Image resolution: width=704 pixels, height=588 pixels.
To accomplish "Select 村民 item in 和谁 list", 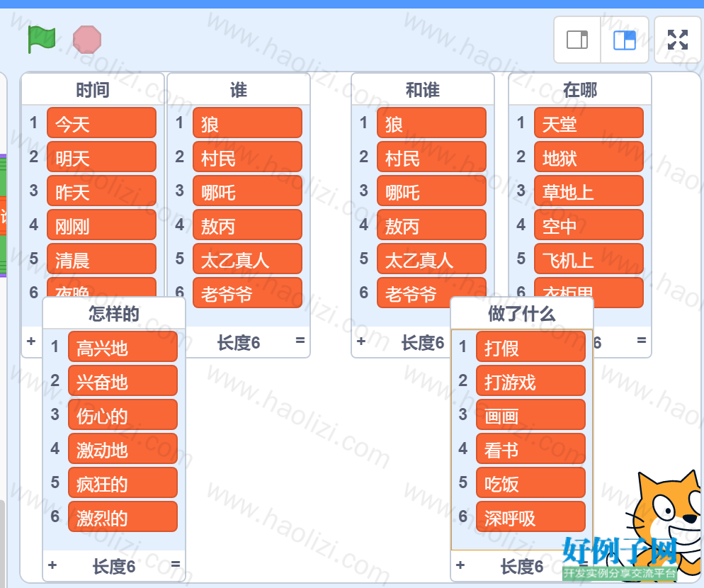I will pyautogui.click(x=431, y=157).
